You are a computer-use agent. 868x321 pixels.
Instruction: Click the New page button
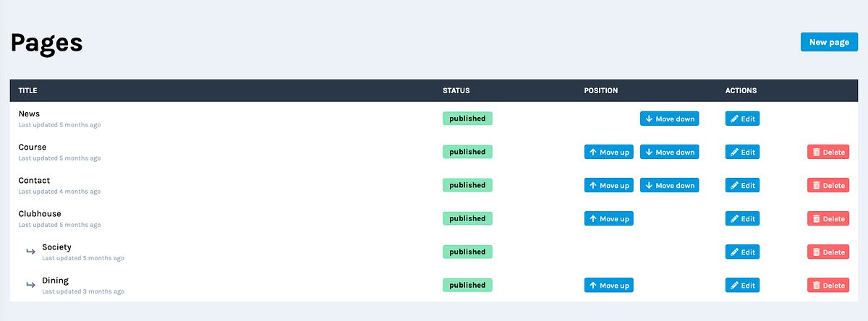(x=829, y=42)
